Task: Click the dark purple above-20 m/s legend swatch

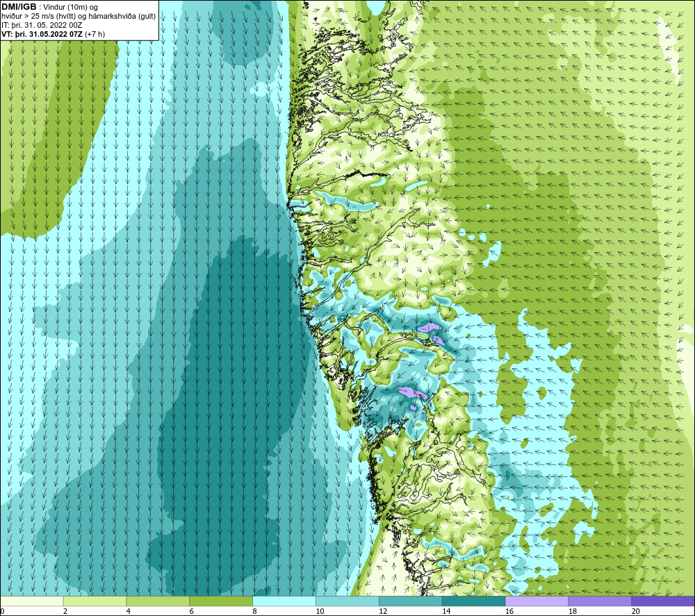Action: (x=663, y=601)
